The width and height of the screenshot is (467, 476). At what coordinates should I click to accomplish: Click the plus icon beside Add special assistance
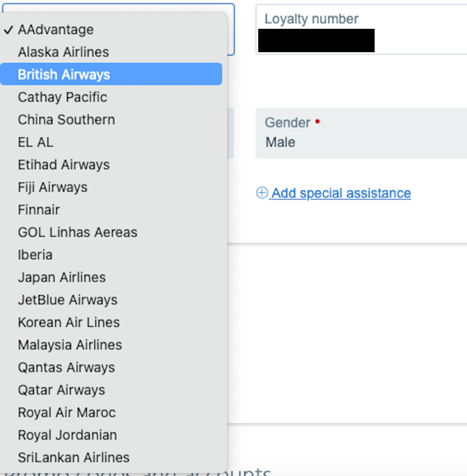pyautogui.click(x=262, y=193)
